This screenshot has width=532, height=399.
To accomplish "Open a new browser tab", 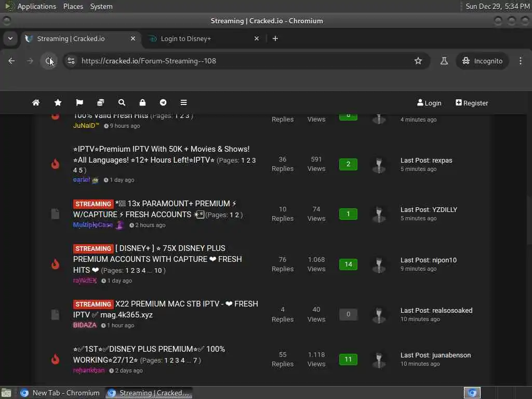I will pos(275,38).
